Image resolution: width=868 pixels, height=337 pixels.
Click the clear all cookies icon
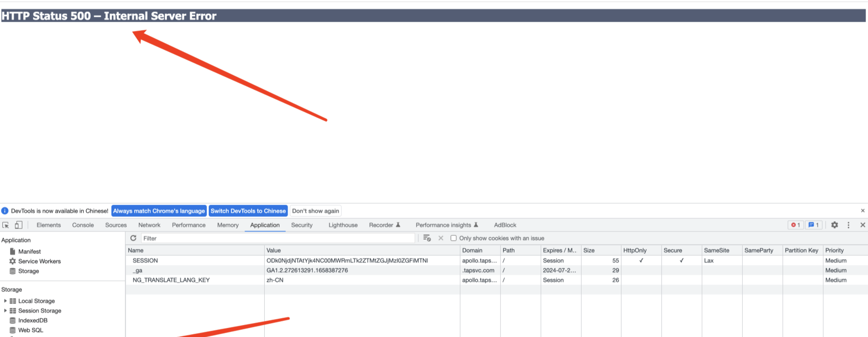pos(427,238)
